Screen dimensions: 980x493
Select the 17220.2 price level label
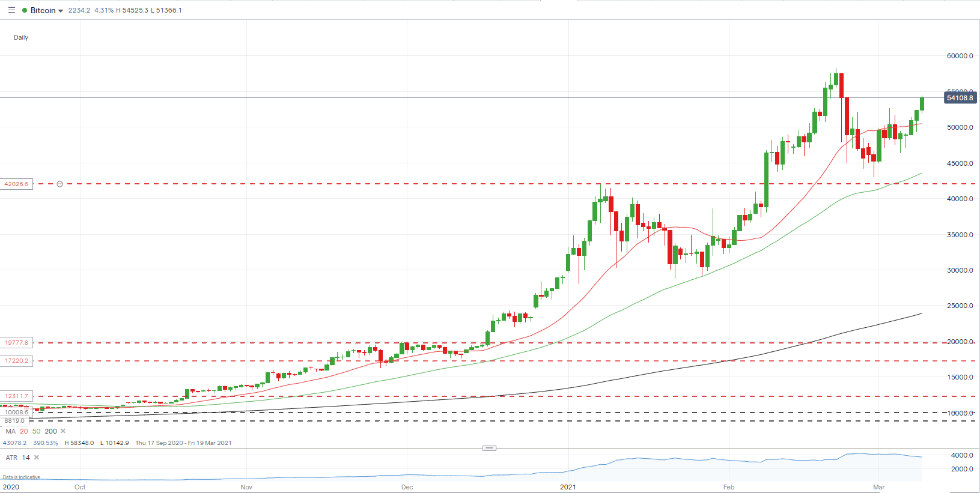pos(16,360)
